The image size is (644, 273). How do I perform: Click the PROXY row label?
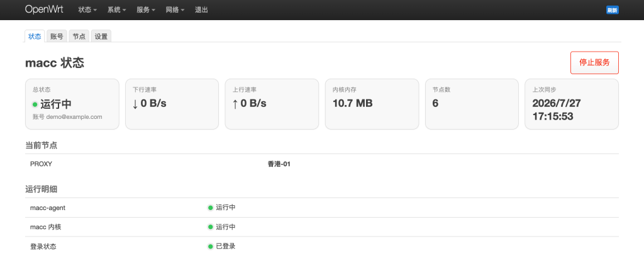tap(41, 164)
